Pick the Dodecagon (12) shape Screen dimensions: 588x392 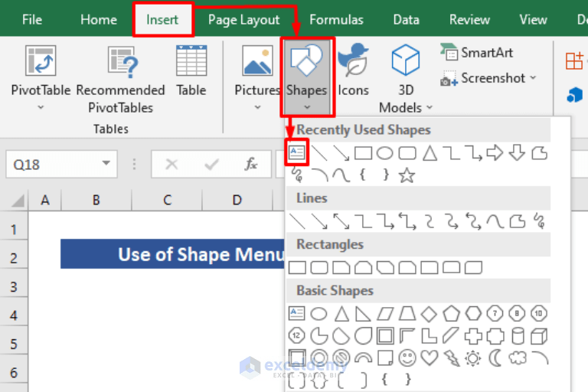click(296, 336)
